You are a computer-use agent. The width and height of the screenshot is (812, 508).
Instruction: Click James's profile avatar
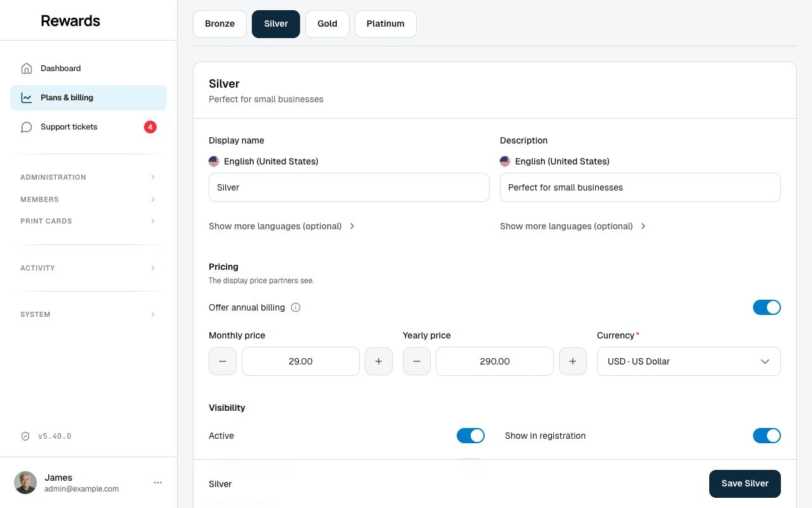[25, 483]
